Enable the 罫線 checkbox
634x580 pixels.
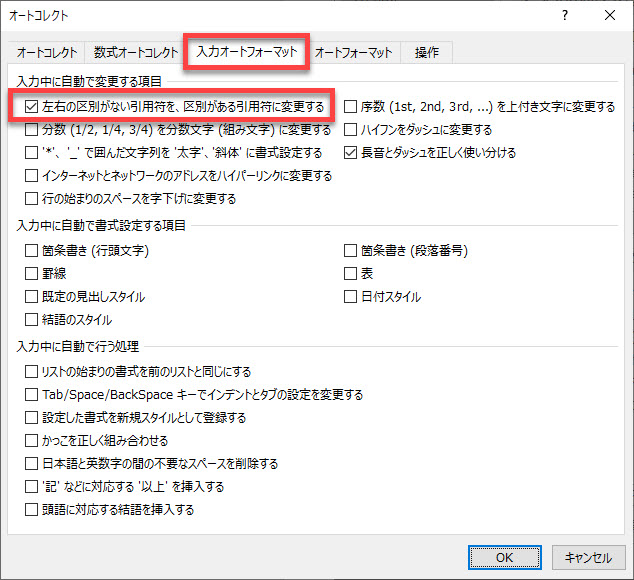(x=31, y=274)
